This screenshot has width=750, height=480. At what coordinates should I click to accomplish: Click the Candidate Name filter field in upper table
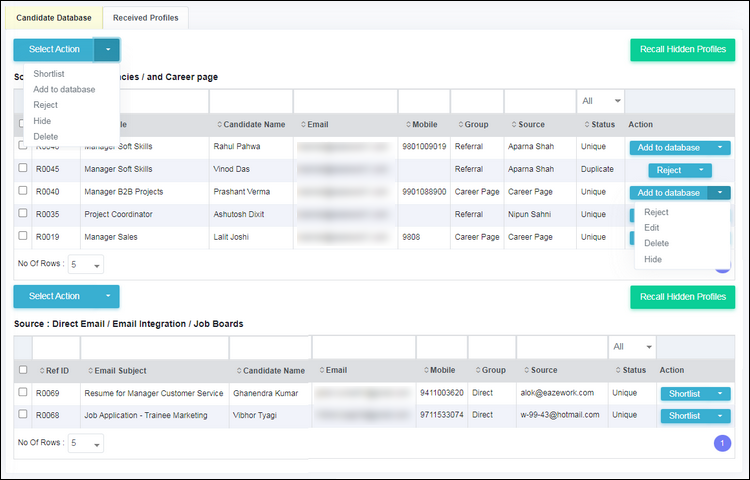[251, 101]
